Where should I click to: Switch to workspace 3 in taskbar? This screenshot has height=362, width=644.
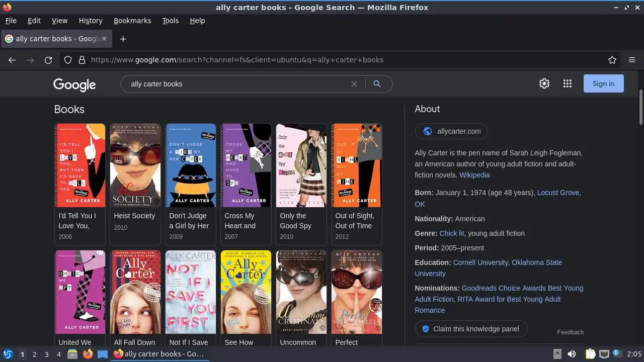pos(46,354)
